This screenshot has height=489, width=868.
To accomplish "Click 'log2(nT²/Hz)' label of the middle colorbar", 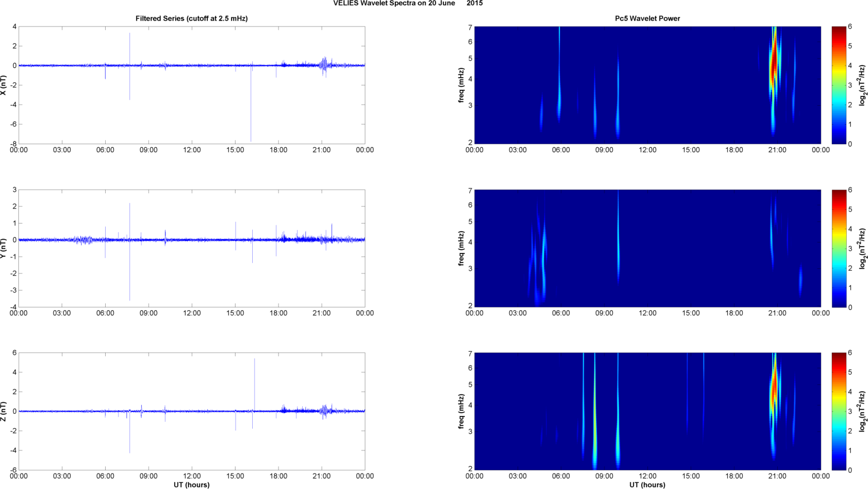I will [x=863, y=248].
